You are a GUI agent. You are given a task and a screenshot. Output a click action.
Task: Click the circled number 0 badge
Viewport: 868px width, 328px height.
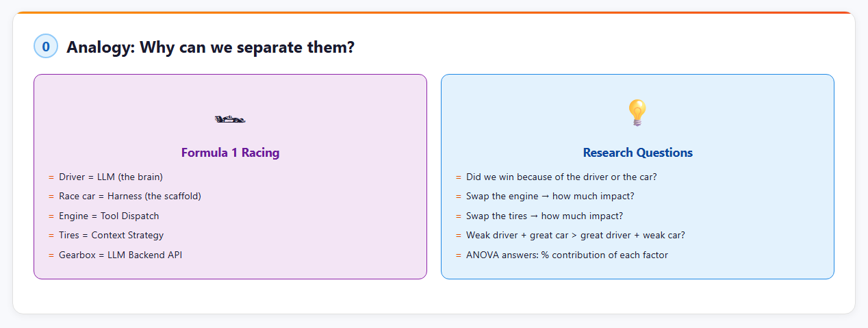(46, 47)
